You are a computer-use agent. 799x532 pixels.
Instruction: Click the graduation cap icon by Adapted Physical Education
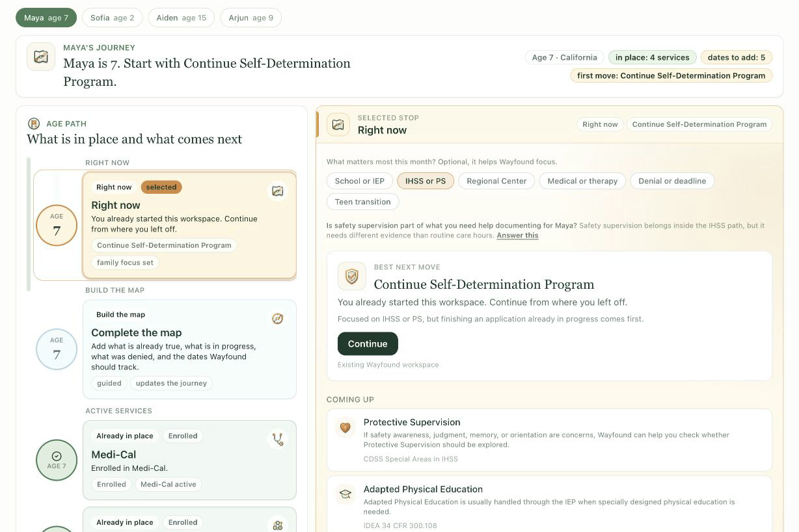coord(345,494)
